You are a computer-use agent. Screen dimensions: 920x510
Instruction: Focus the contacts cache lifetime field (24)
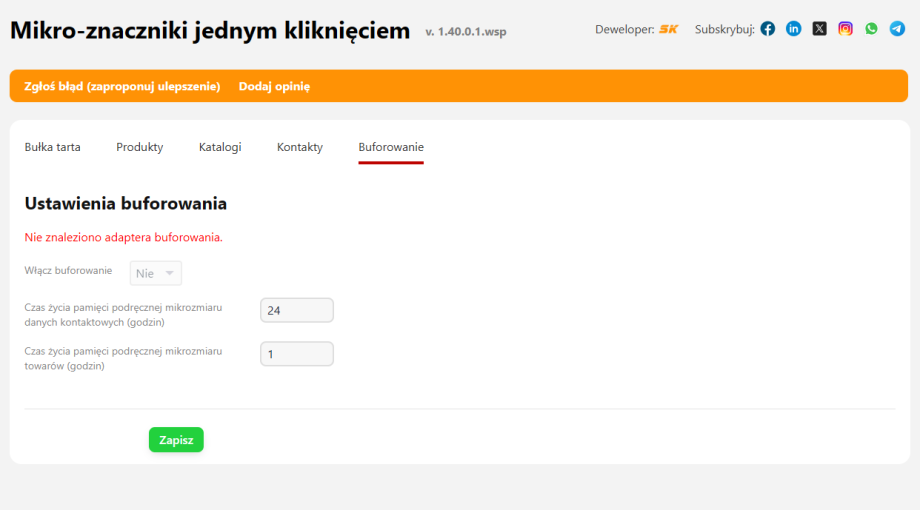[296, 311]
